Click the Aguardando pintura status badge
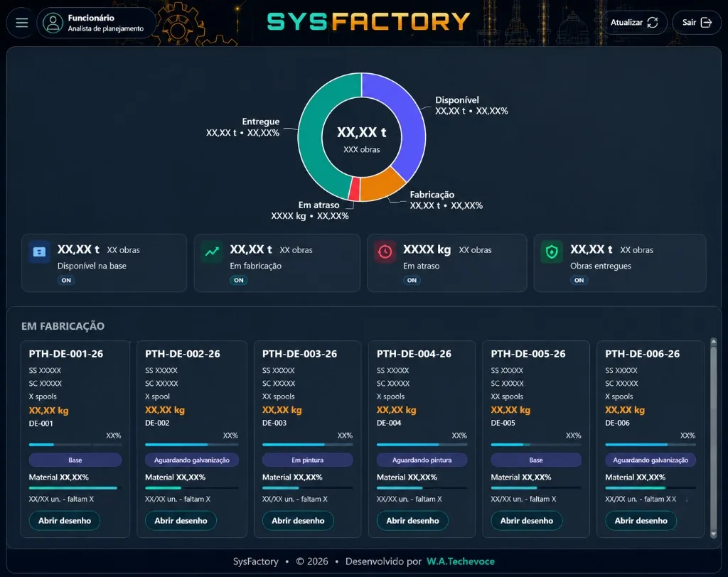The height and width of the screenshot is (577, 728). (422, 460)
